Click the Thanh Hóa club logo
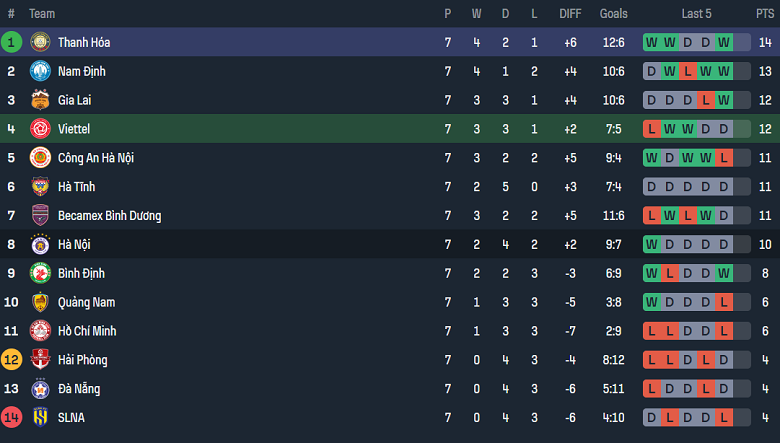Image resolution: width=780 pixels, height=443 pixels. coord(40,42)
